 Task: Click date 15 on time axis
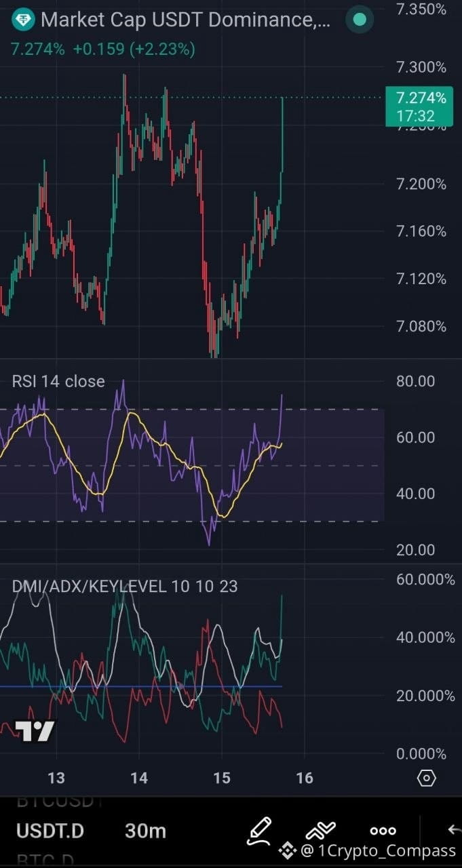pyautogui.click(x=222, y=778)
